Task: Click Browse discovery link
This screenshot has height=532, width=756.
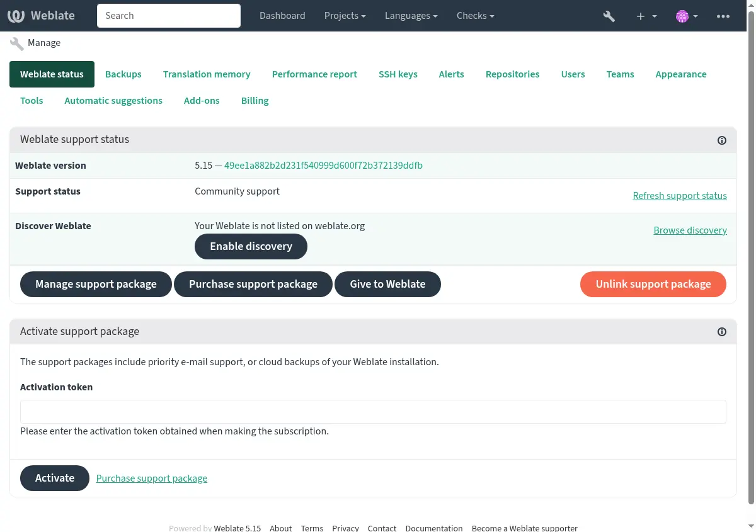Action: 690,230
